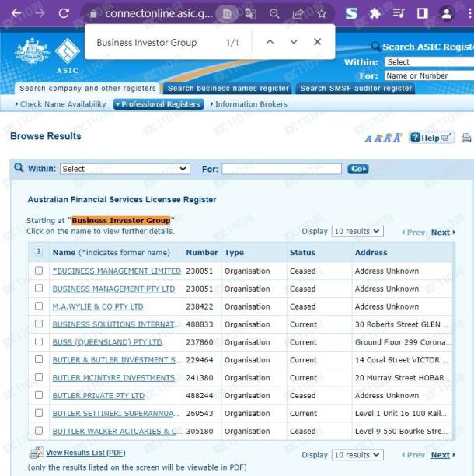Click the share page icon
The height and width of the screenshot is (476, 474).
[x=298, y=13]
